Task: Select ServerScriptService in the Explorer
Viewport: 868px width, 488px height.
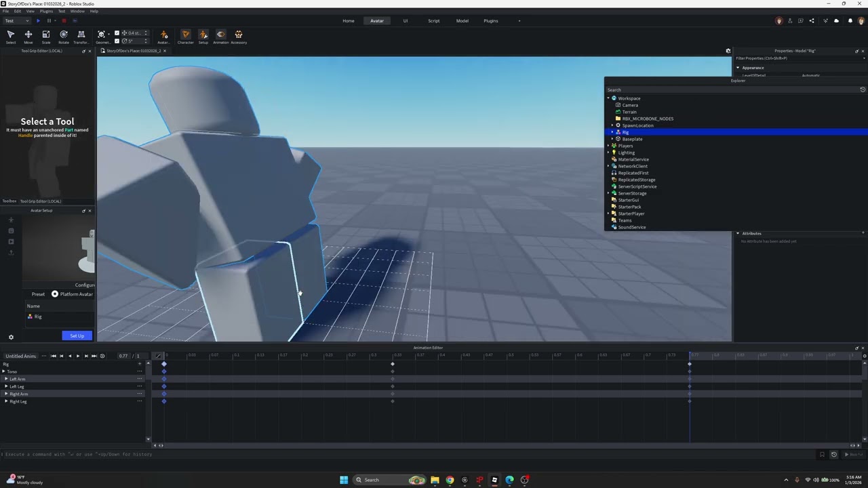Action: point(637,186)
